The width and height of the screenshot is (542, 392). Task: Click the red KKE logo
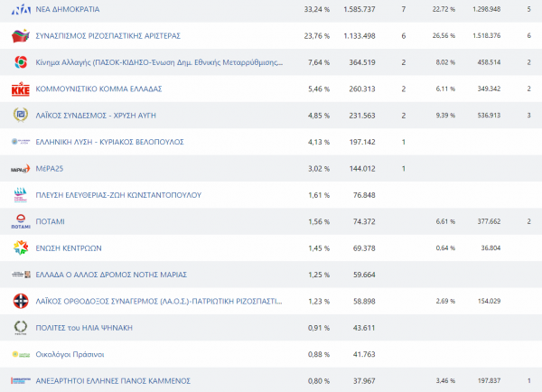(x=20, y=89)
